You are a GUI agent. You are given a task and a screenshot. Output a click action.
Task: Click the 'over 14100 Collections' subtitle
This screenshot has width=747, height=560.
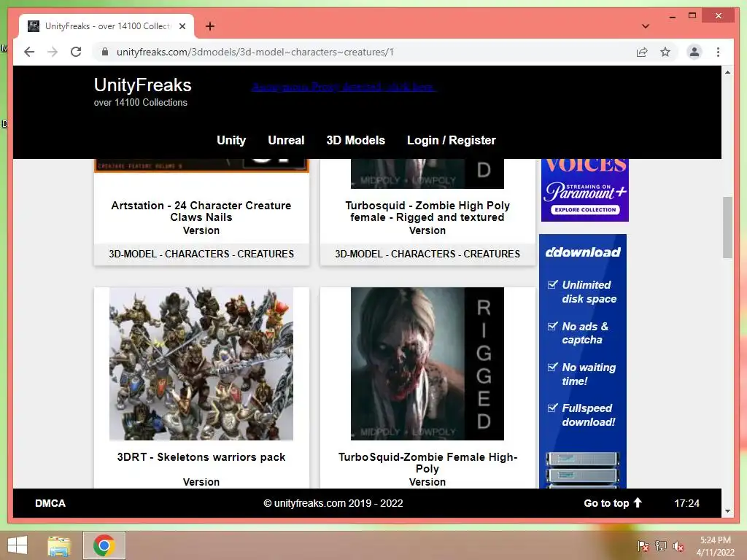141,102
